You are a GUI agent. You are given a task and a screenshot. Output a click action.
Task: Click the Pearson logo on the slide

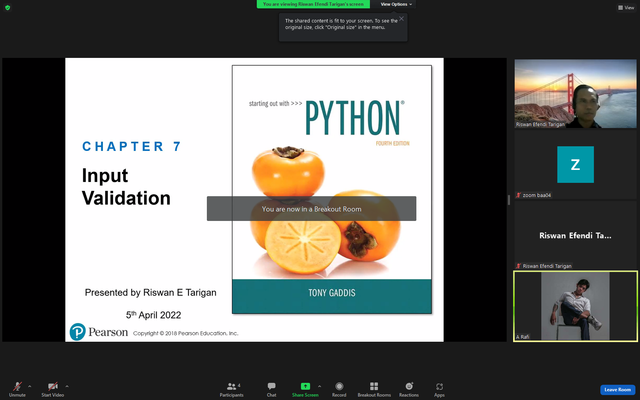(x=98, y=332)
